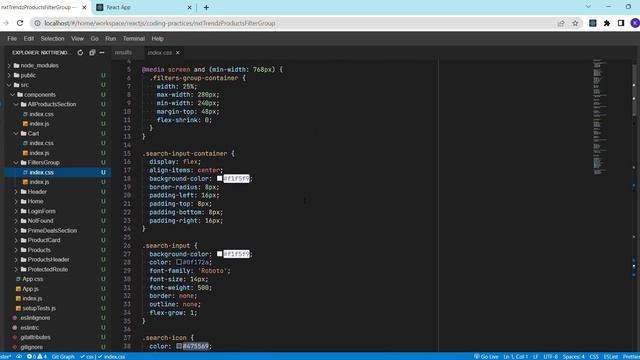
Task: Open the browser extensions puzzle icon
Action: (x=607, y=23)
